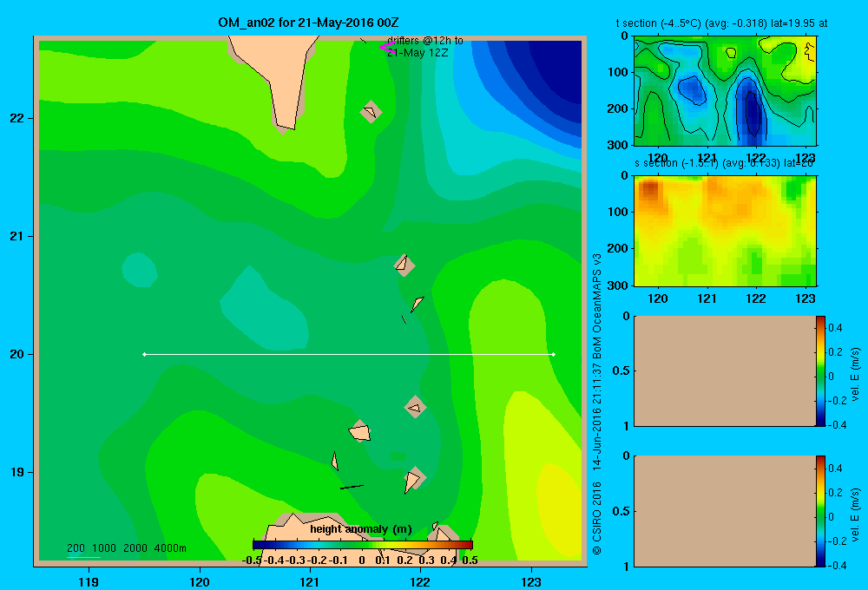Click the lower vel. E color scale bar

click(x=820, y=511)
